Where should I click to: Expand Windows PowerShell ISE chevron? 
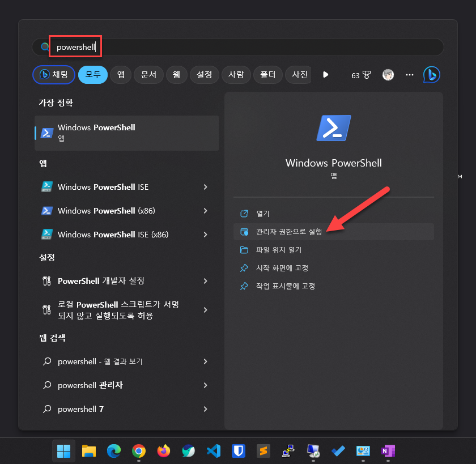pyautogui.click(x=206, y=187)
